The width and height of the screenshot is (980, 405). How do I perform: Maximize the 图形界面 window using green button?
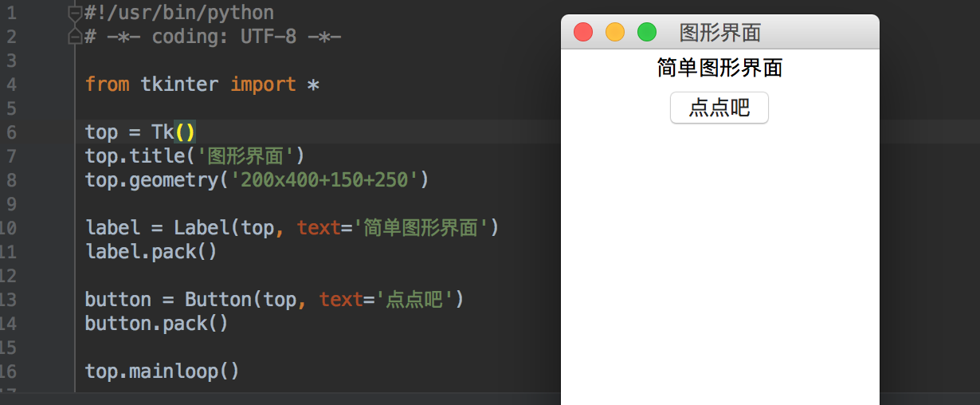click(x=647, y=32)
